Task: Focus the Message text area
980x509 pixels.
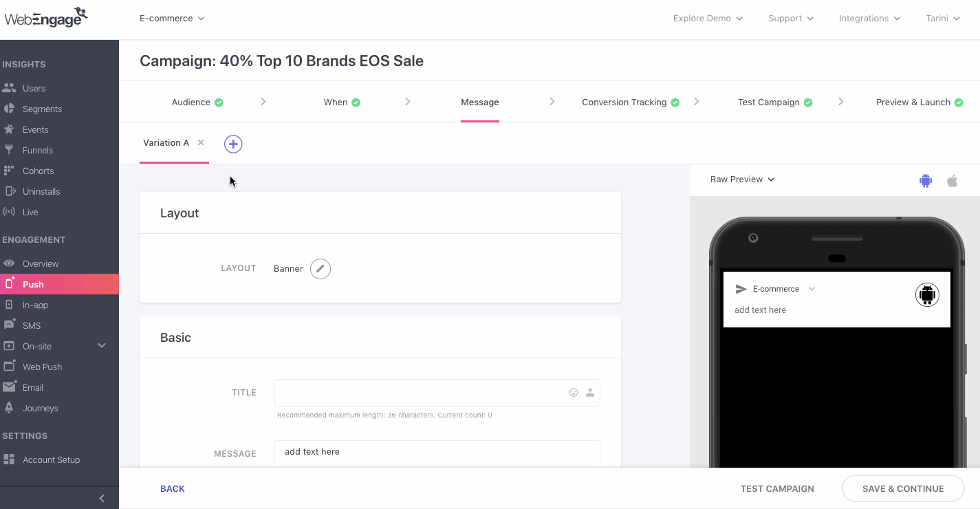Action: (437, 454)
